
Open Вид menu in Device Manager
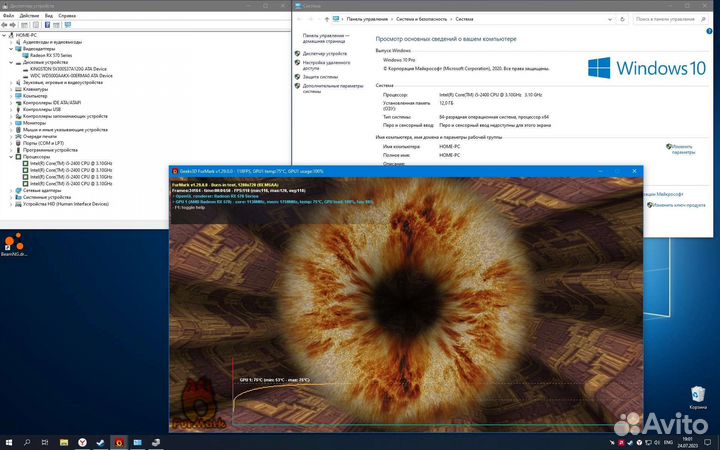pos(49,16)
